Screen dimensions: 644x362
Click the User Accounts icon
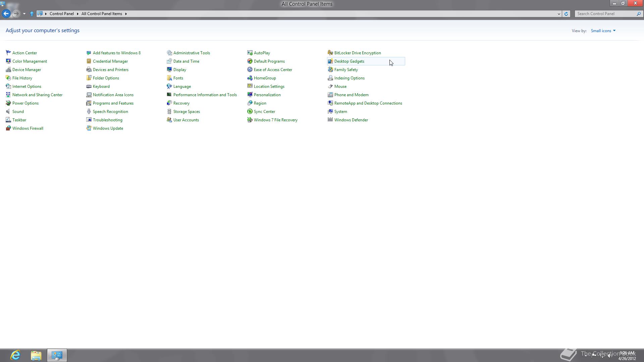pyautogui.click(x=169, y=120)
